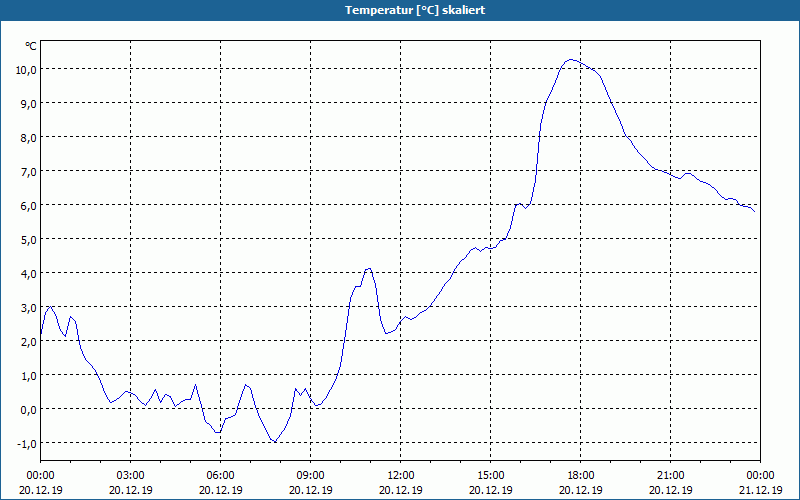Image resolution: width=800 pixels, height=500 pixels.
Task: Select the 1,0 y-axis label
Action: click(x=28, y=376)
